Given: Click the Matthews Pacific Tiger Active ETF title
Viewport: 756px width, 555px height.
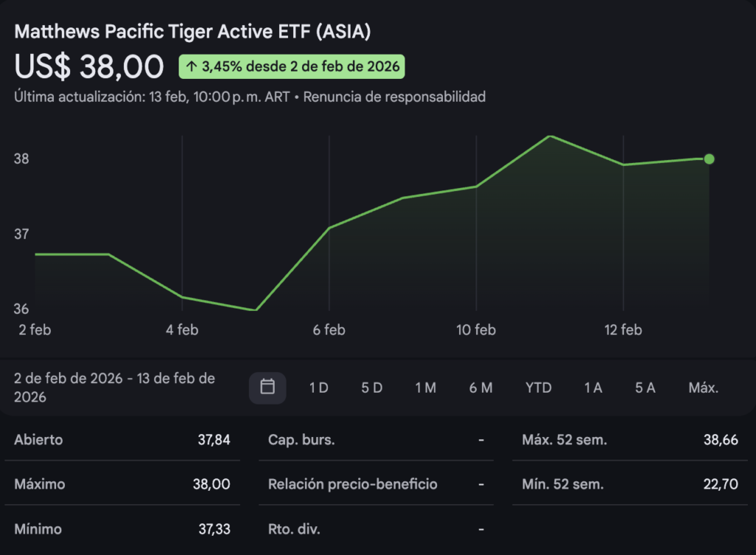Looking at the screenshot, I should (193, 32).
